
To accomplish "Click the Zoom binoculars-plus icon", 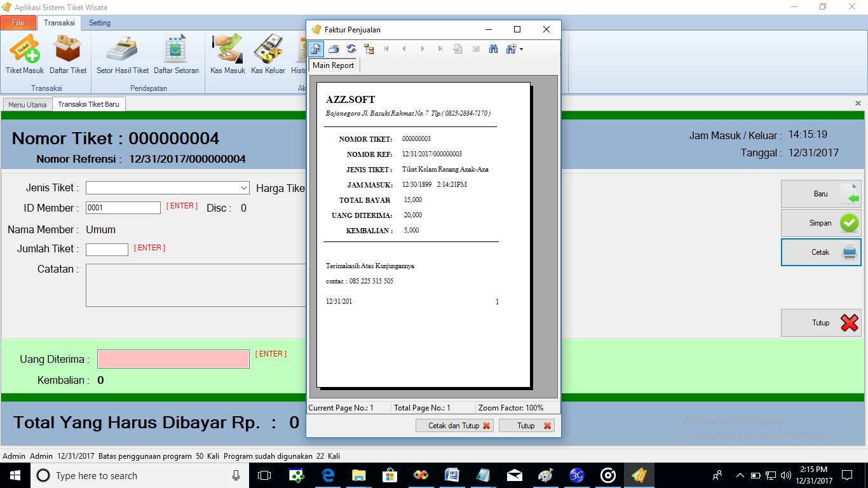I will coord(511,49).
